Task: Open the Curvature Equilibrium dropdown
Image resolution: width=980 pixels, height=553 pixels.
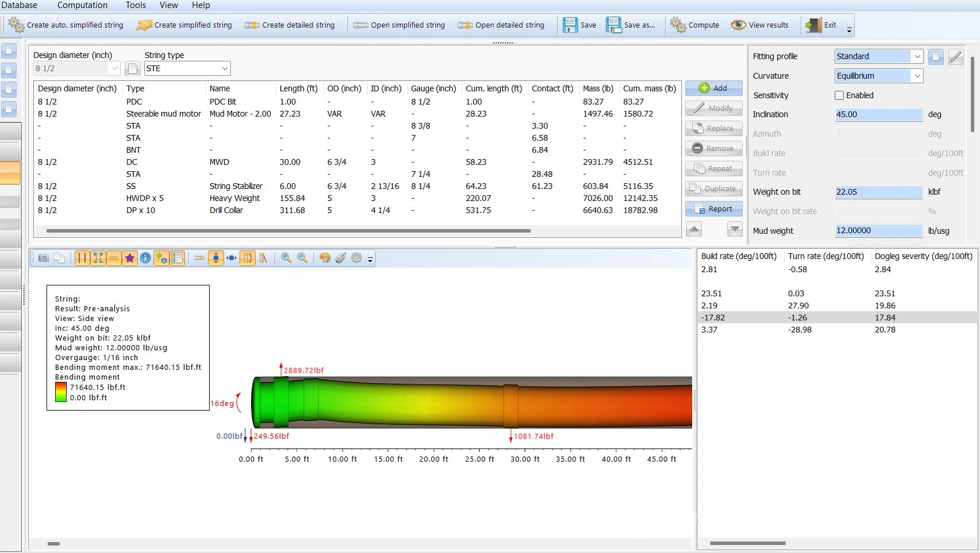Action: coord(878,76)
